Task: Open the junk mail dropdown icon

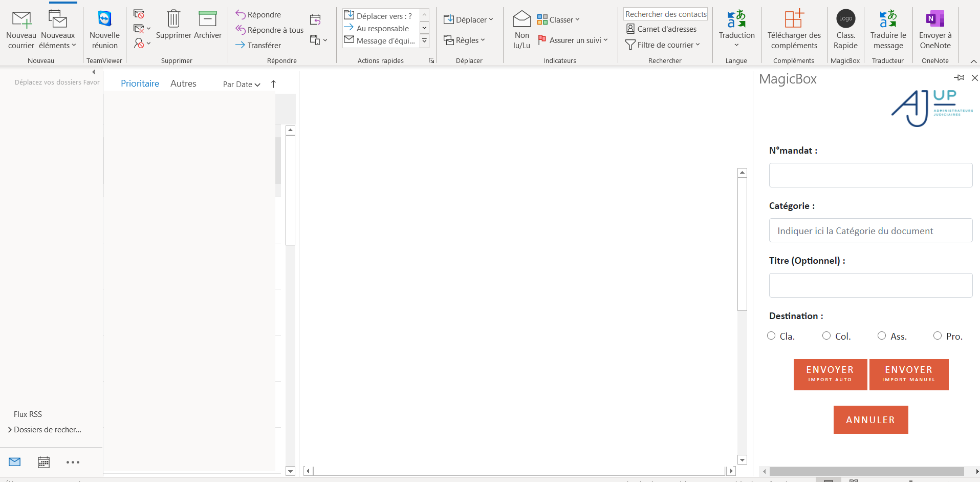Action: (142, 44)
